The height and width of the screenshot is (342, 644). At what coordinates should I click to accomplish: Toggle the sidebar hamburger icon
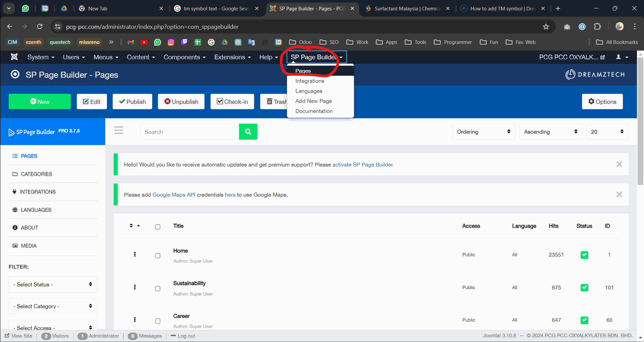coord(119,130)
